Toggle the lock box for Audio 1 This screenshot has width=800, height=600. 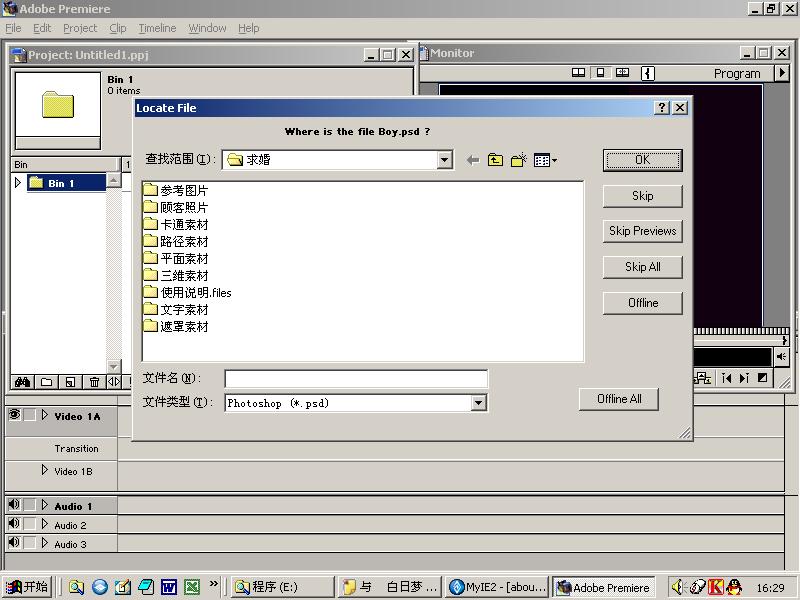tap(30, 505)
